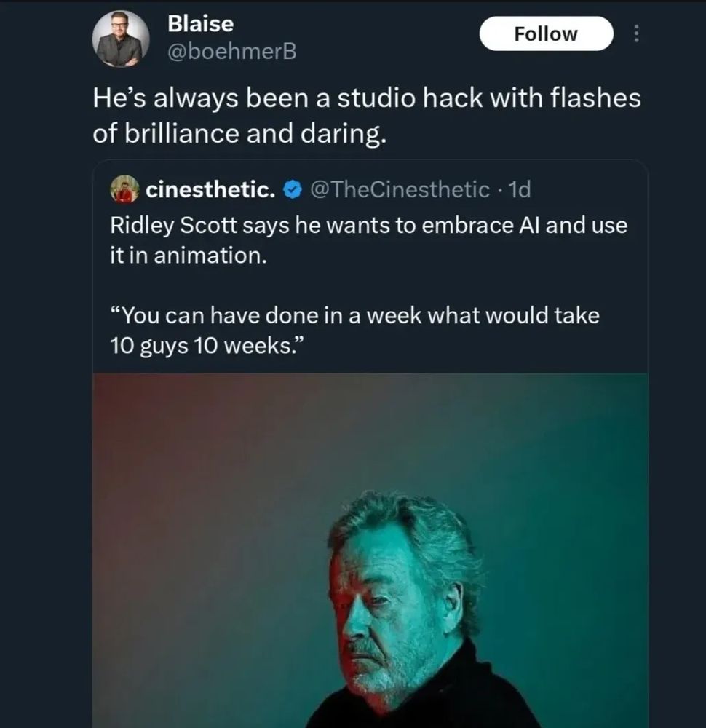Open Blaise's profile picture
This screenshot has height=728, width=706.
pos(120,39)
